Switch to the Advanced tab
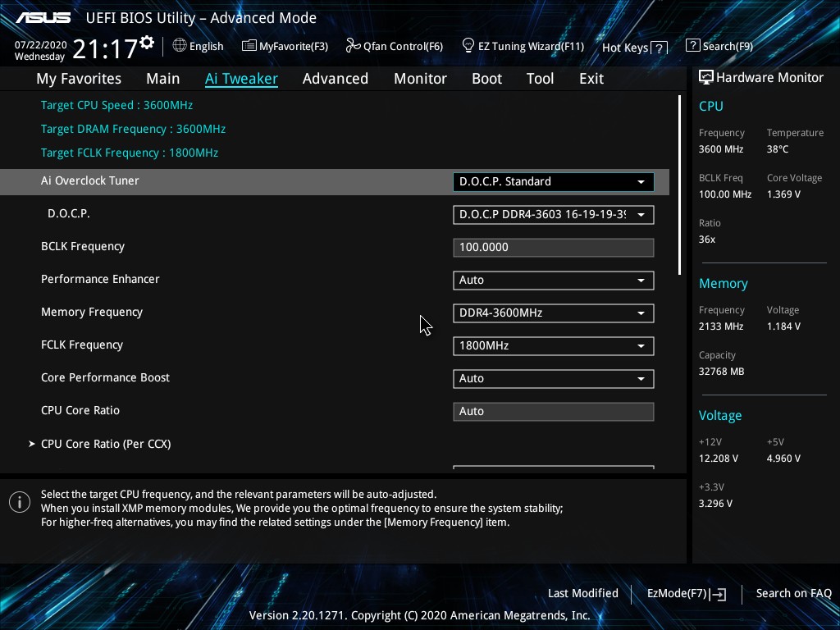Screen dimensions: 840x630 click(335, 79)
